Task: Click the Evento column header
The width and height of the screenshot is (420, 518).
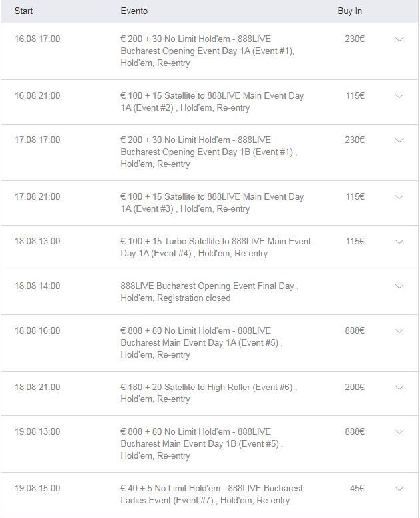Action: coord(134,11)
